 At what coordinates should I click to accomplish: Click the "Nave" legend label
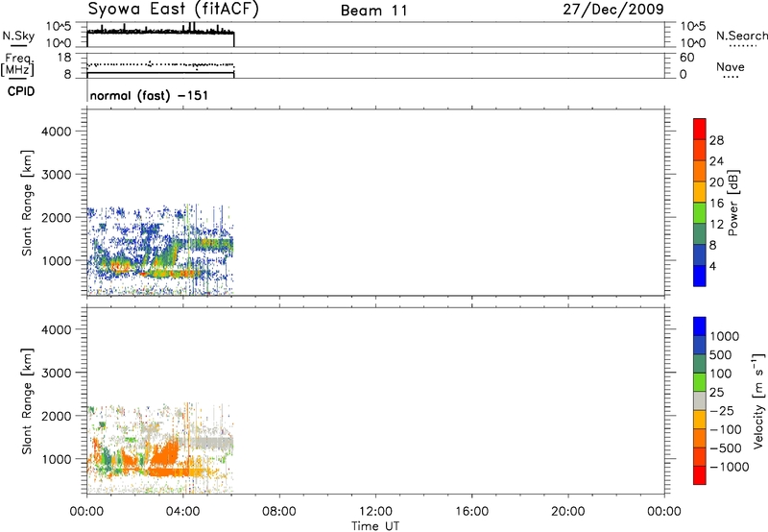click(x=730, y=66)
